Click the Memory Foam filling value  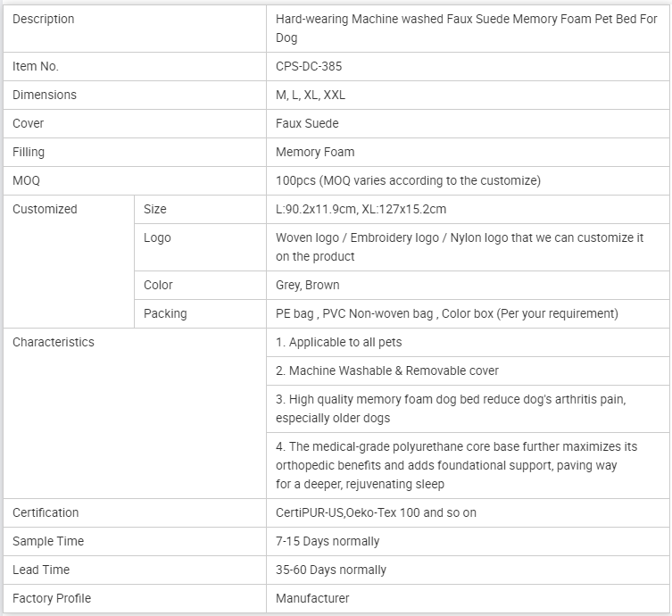315,152
